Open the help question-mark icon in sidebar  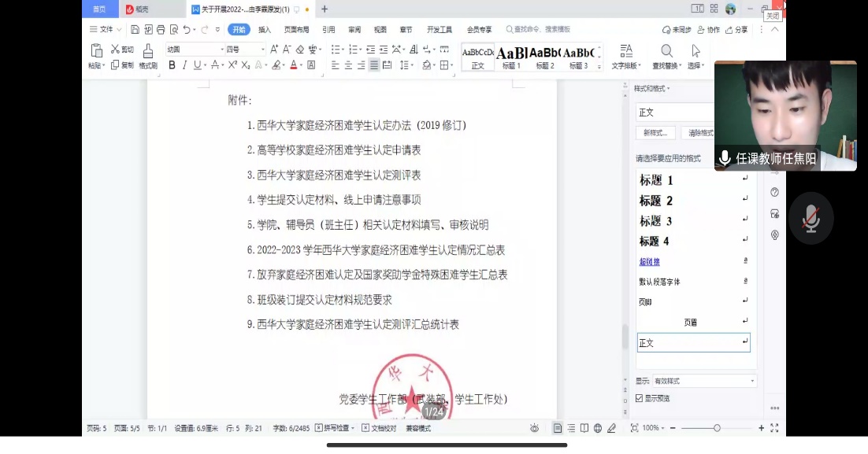click(774, 193)
